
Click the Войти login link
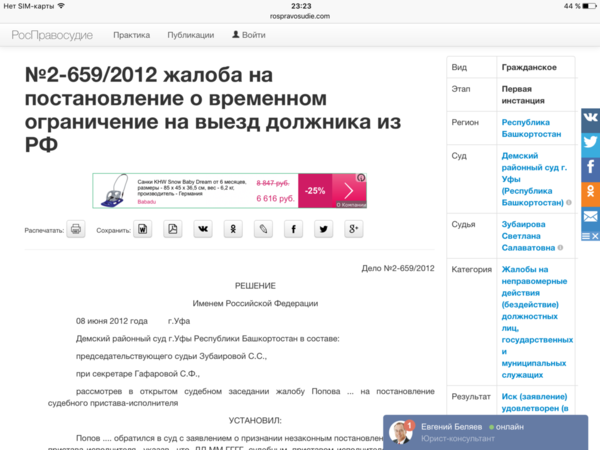click(249, 35)
